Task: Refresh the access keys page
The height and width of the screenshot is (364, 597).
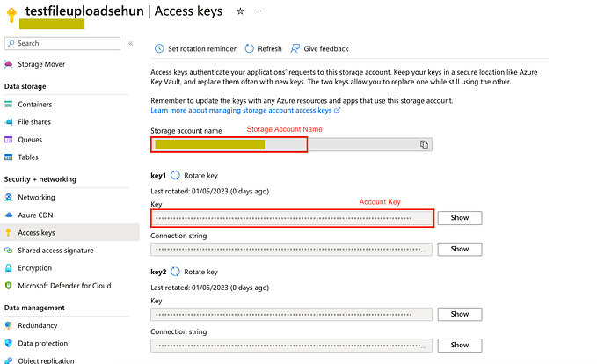Action: [x=270, y=49]
